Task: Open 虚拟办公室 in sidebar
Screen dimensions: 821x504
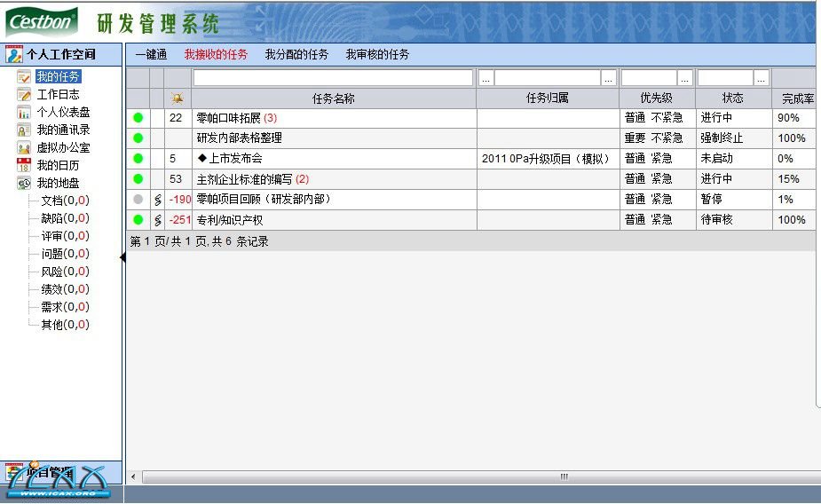Action: click(x=63, y=147)
